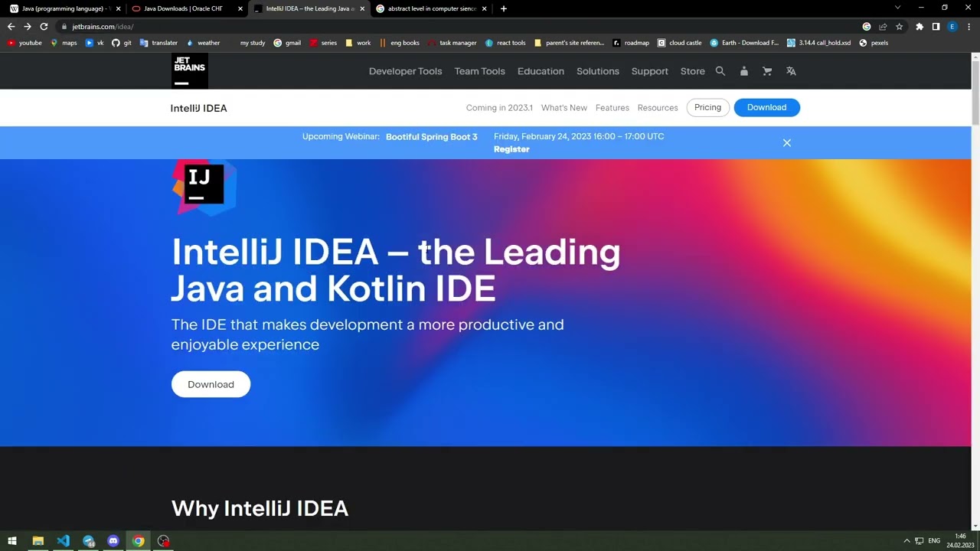Open Support menu
The height and width of the screenshot is (551, 980).
pos(649,71)
